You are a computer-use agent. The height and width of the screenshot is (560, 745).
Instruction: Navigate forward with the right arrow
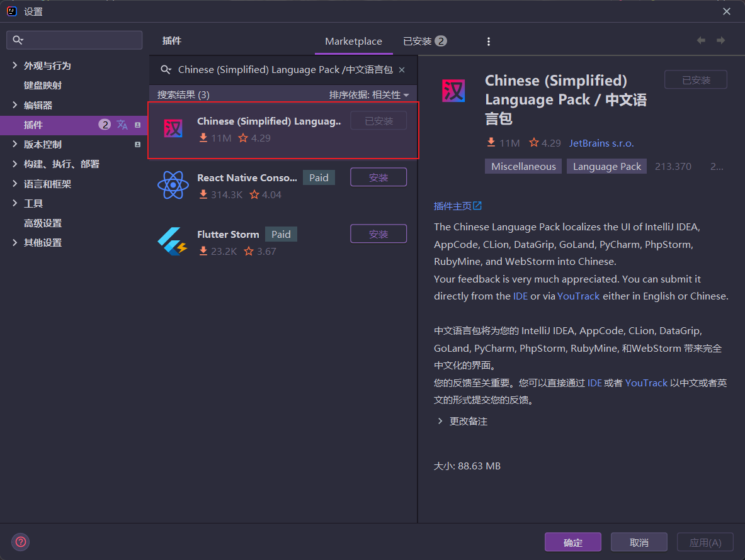pos(721,40)
